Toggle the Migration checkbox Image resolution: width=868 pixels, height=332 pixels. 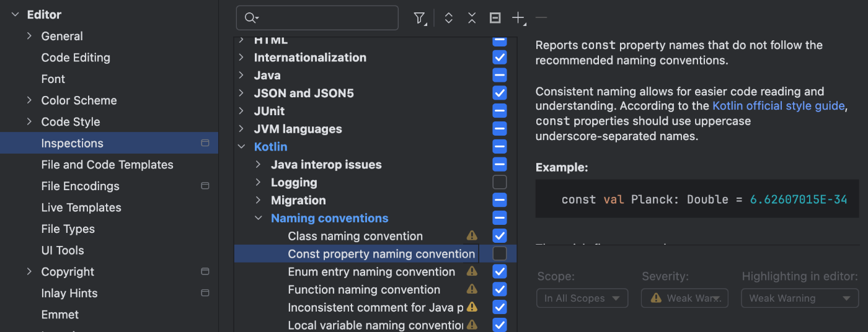[x=500, y=200]
